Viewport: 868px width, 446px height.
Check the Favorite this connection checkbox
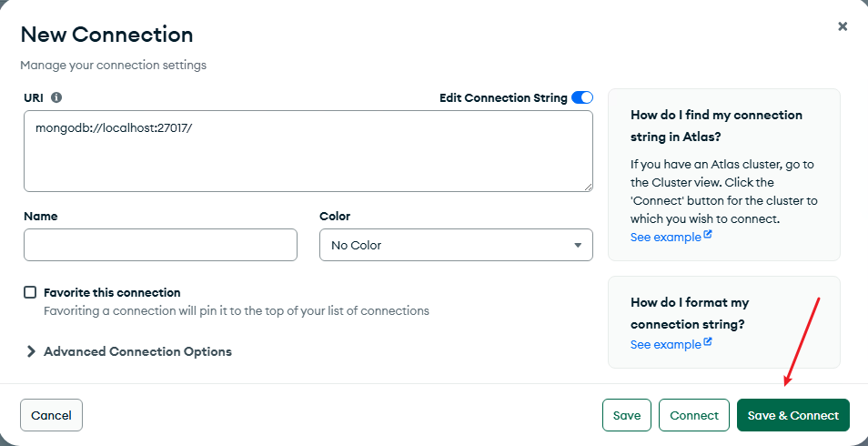(30, 292)
